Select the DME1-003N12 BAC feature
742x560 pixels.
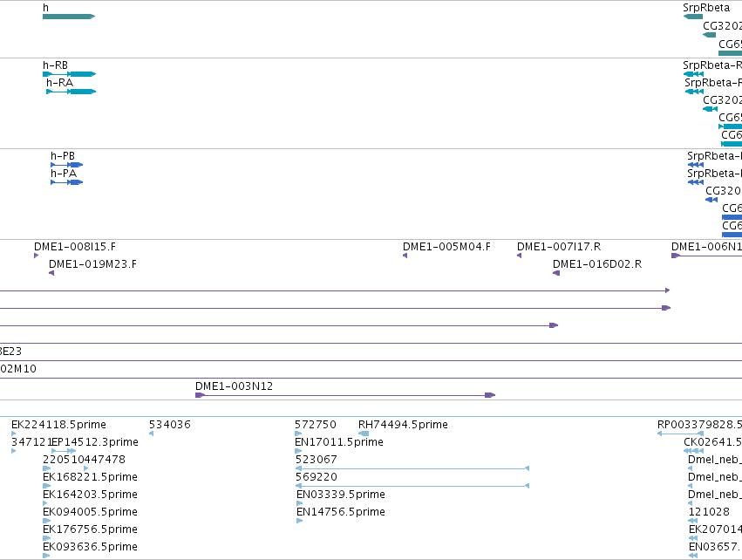click(x=345, y=395)
